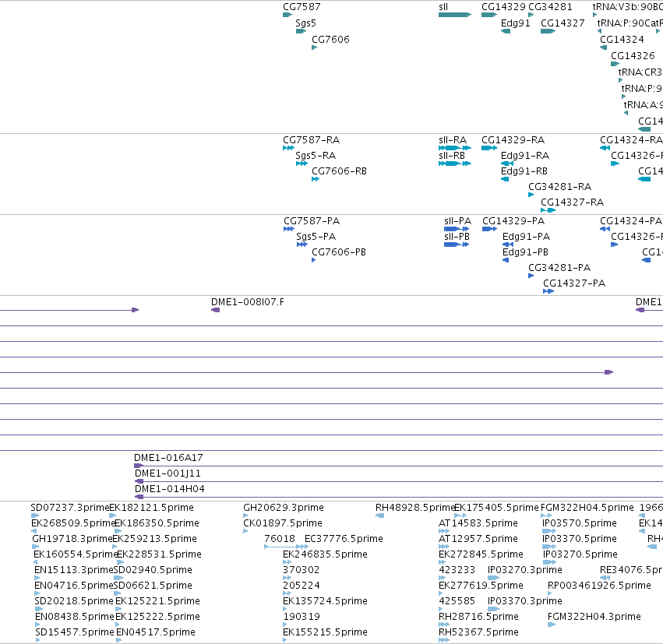This screenshot has width=663, height=644.
Task: Select the 190319 EST label
Action: 301,617
